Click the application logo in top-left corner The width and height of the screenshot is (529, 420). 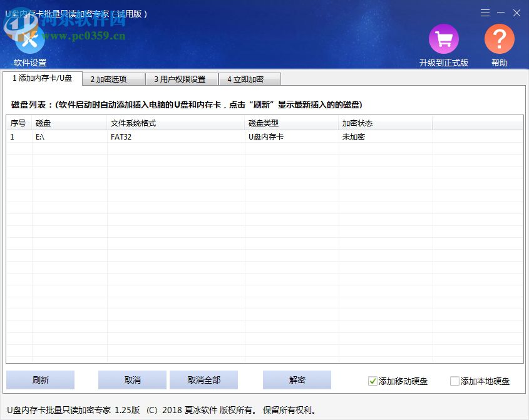21,28
